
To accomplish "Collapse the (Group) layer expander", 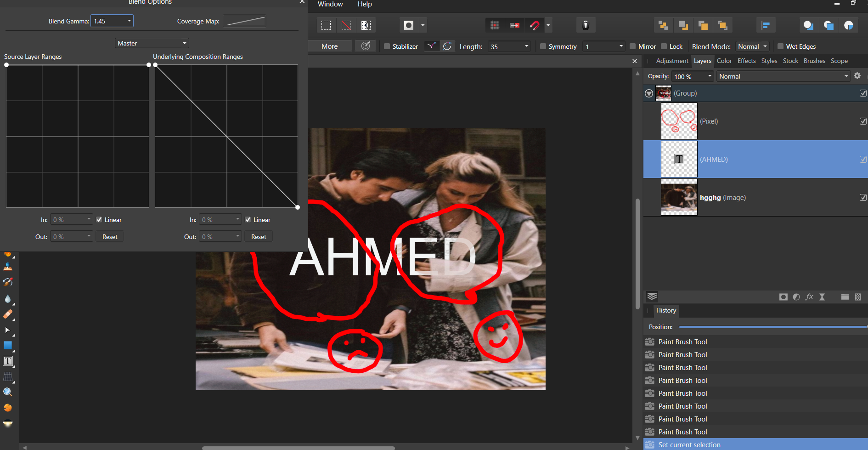I will pos(649,93).
